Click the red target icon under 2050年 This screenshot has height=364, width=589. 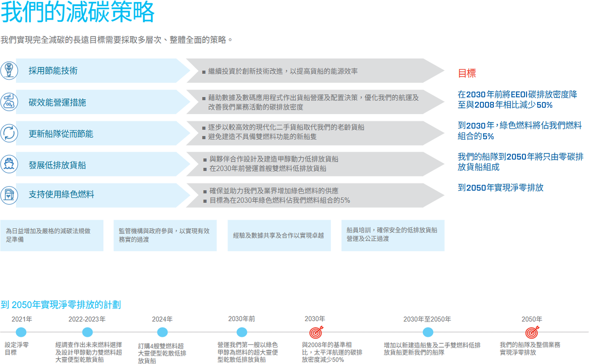(532, 332)
